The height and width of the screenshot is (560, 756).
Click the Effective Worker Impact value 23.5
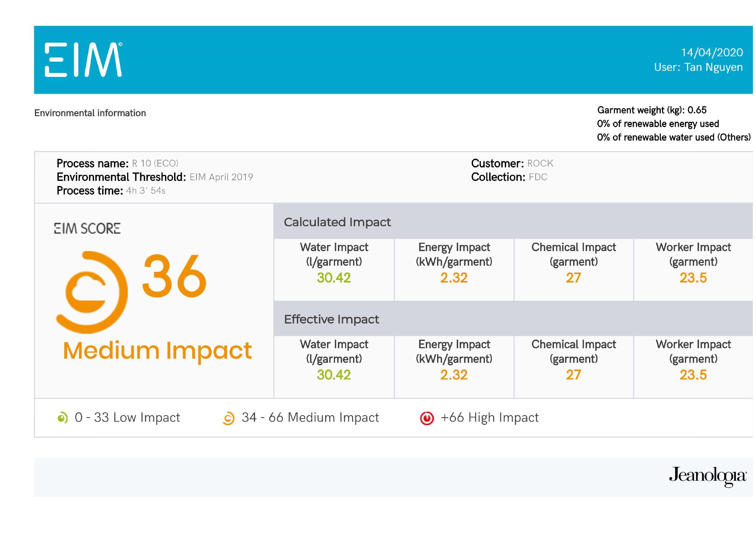(693, 375)
